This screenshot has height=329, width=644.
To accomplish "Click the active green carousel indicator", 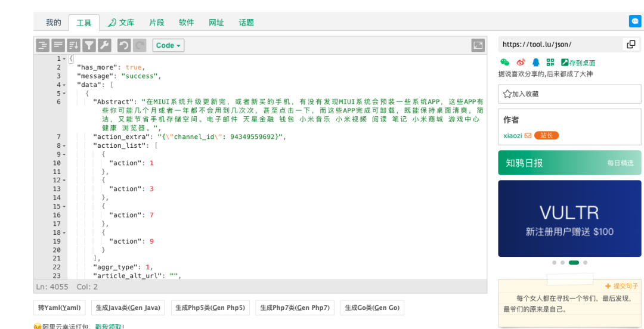I will pos(574,262).
